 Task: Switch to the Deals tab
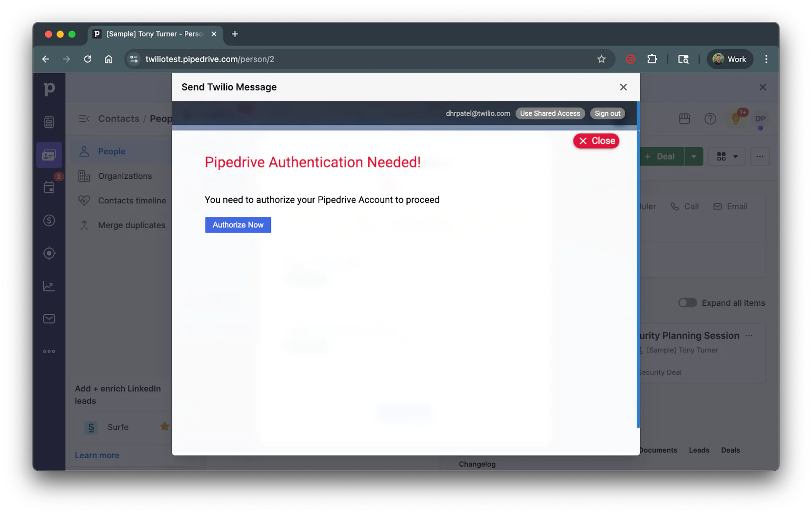730,450
